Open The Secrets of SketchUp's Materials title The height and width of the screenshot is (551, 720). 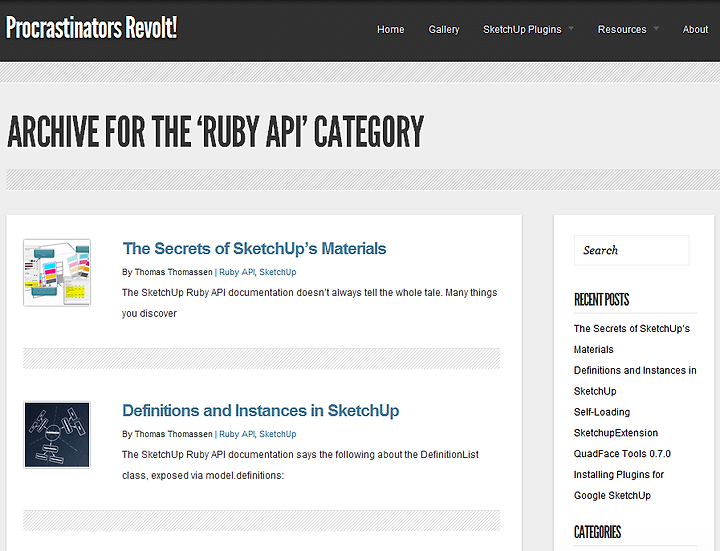254,248
